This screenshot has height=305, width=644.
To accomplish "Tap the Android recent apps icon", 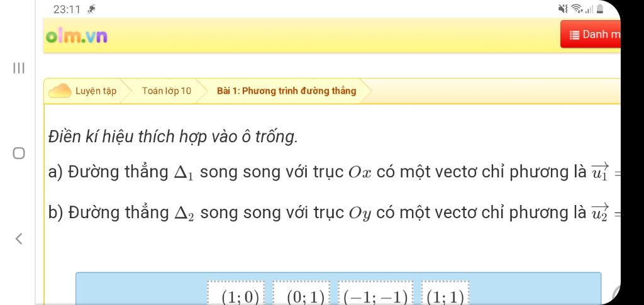I will tap(19, 68).
